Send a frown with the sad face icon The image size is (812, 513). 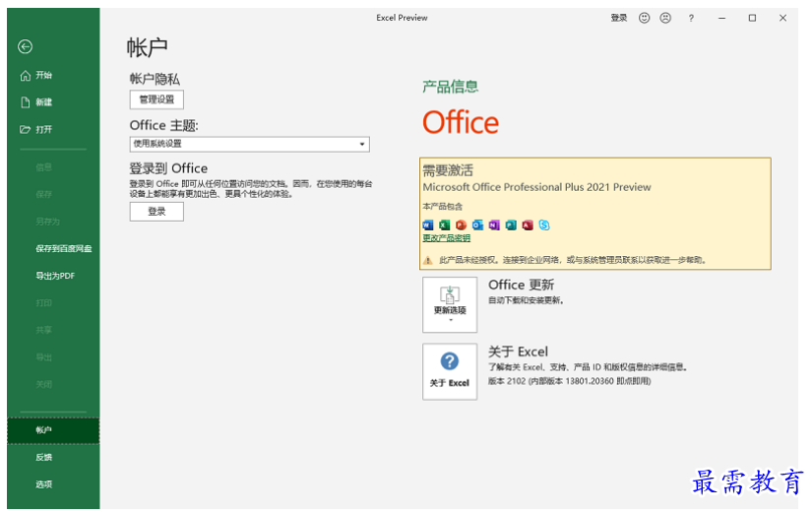[665, 18]
